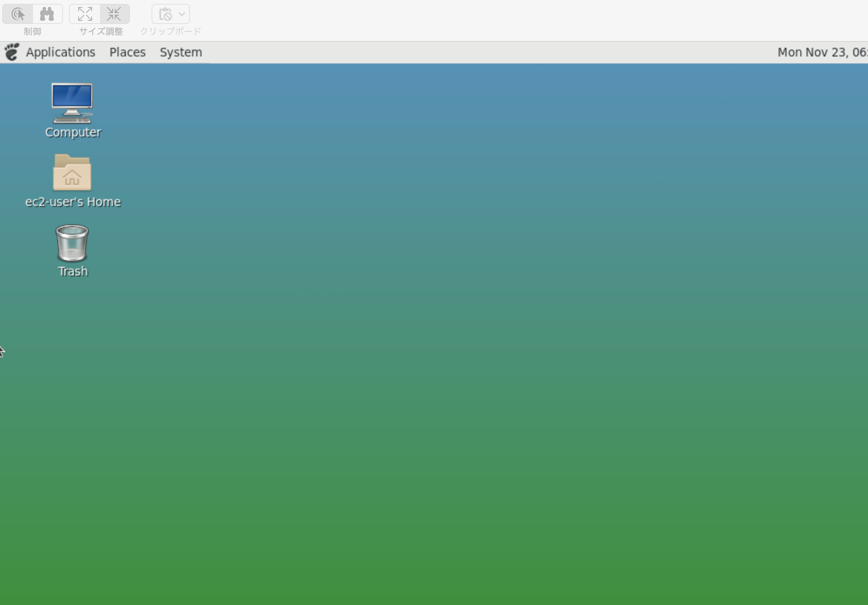Click the 制御 label under the mode buttons
The image size is (868, 605).
[33, 31]
